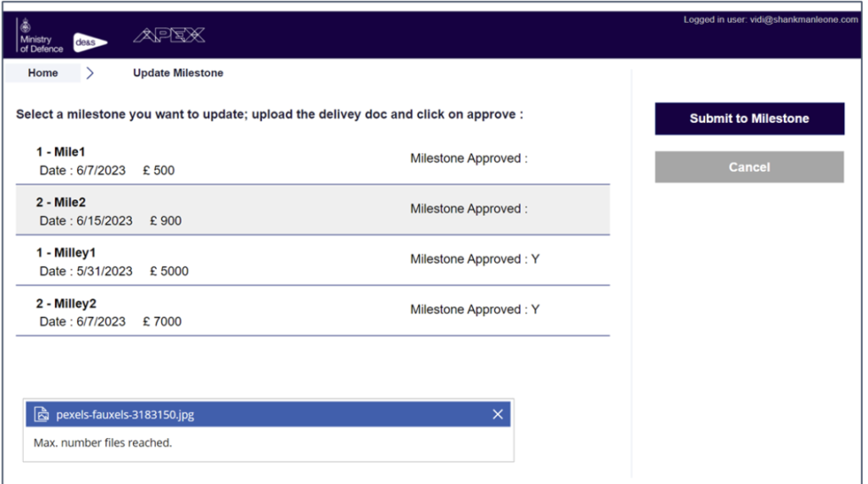
Task: Select milestone row 2 - Mile2
Action: (212, 211)
